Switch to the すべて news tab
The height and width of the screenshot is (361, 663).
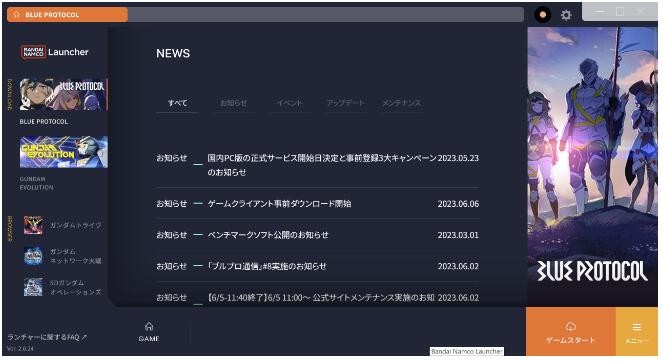click(x=178, y=103)
